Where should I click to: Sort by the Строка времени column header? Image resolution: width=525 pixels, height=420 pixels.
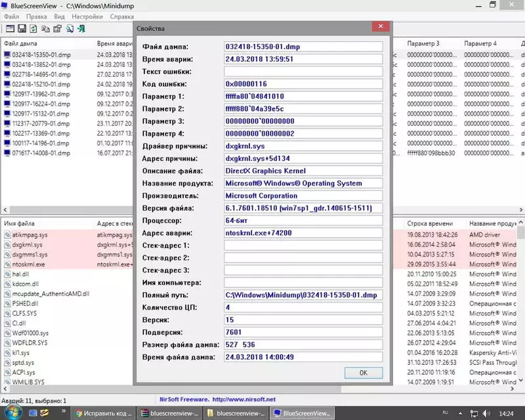pyautogui.click(x=430, y=223)
